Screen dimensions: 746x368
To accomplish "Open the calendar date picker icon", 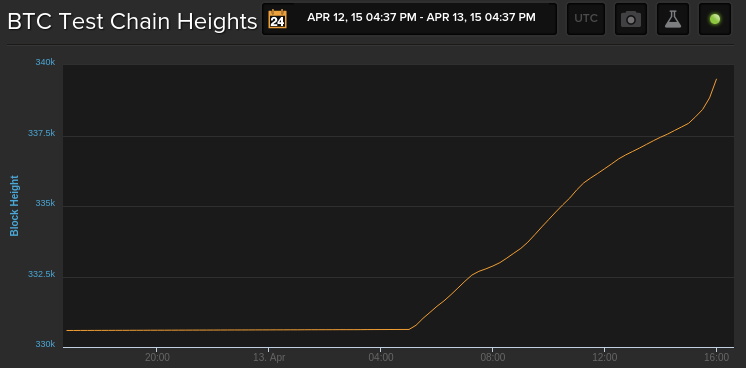I will (277, 19).
